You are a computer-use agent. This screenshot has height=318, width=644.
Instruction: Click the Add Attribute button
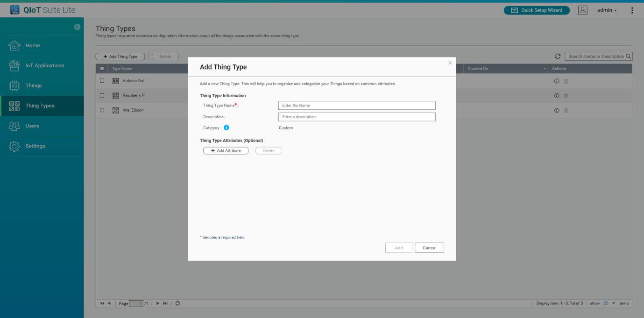(x=226, y=151)
